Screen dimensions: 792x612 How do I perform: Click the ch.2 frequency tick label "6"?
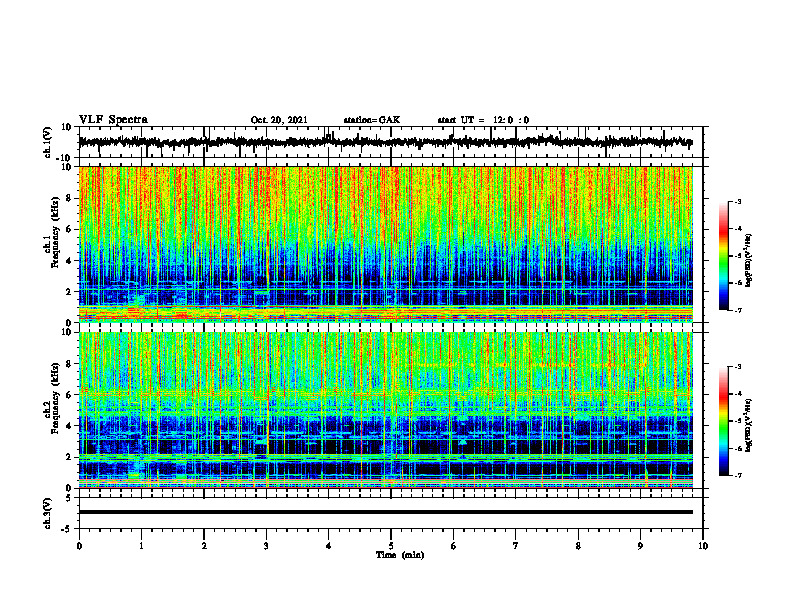click(69, 395)
